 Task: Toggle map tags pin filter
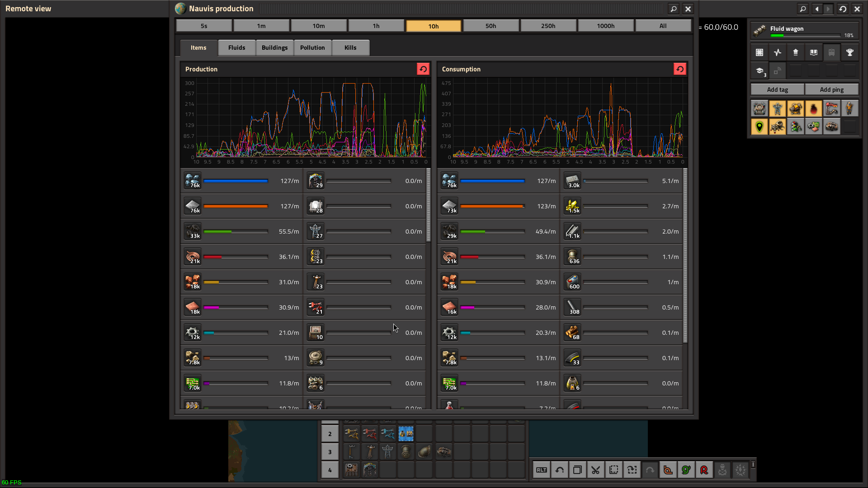(759, 127)
